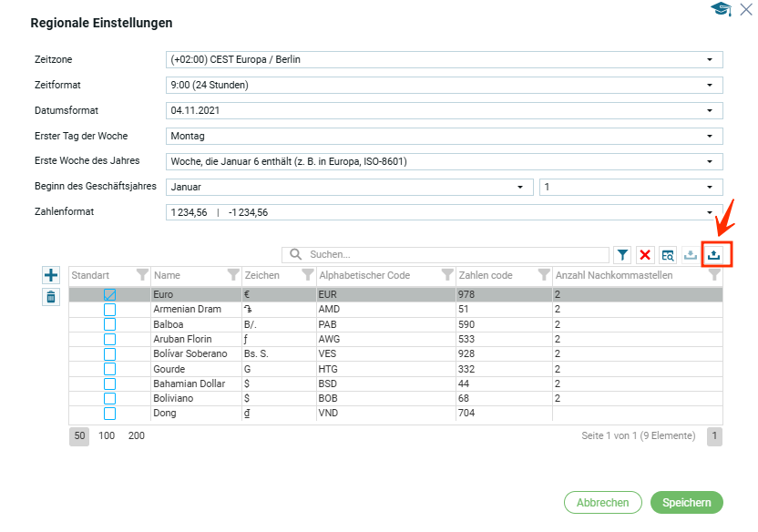Click the highlighted export upload icon
The image size is (758, 532).
tap(714, 255)
